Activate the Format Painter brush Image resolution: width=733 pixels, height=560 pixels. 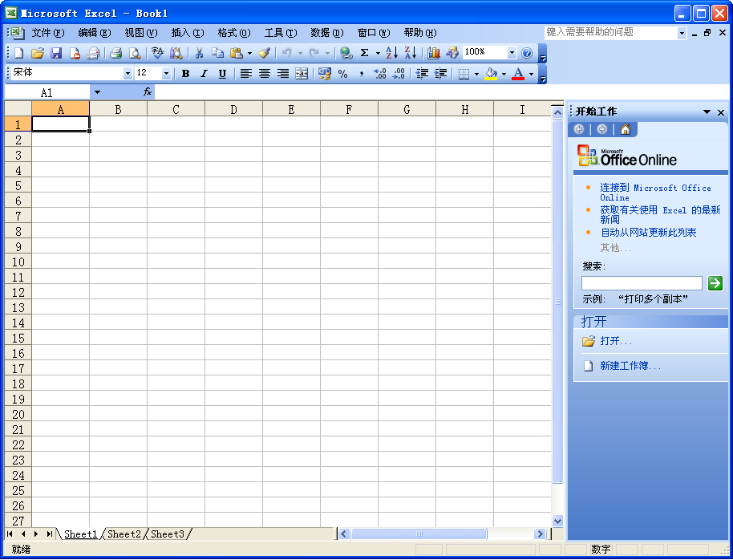264,53
